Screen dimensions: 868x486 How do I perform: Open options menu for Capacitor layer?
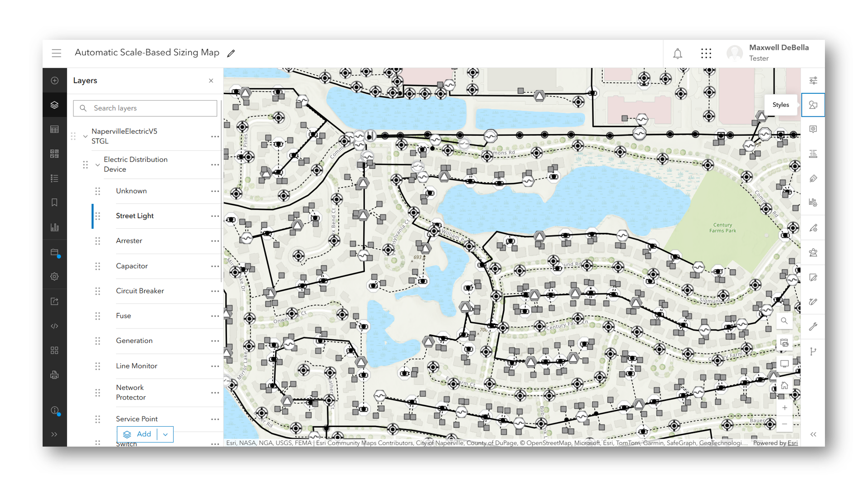[x=215, y=266]
